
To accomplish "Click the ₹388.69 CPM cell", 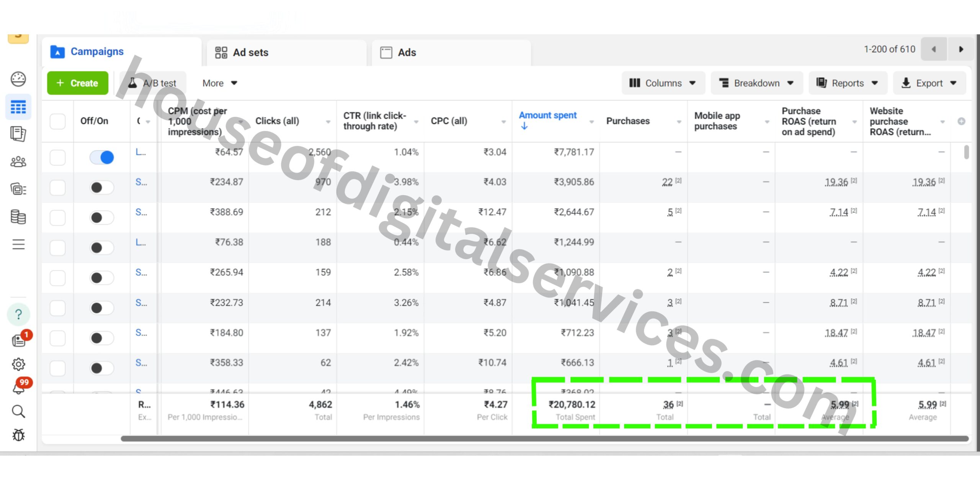I will [226, 212].
